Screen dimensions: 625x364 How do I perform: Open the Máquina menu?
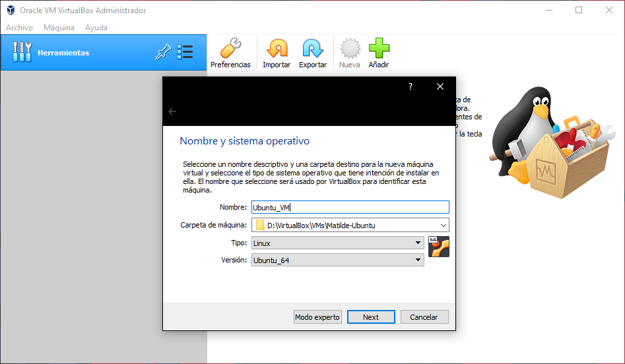click(x=59, y=28)
